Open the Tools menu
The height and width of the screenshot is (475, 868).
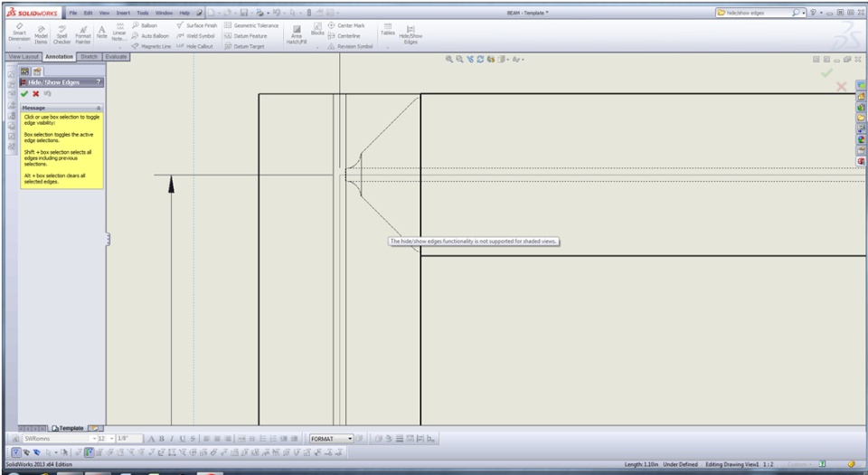(143, 13)
